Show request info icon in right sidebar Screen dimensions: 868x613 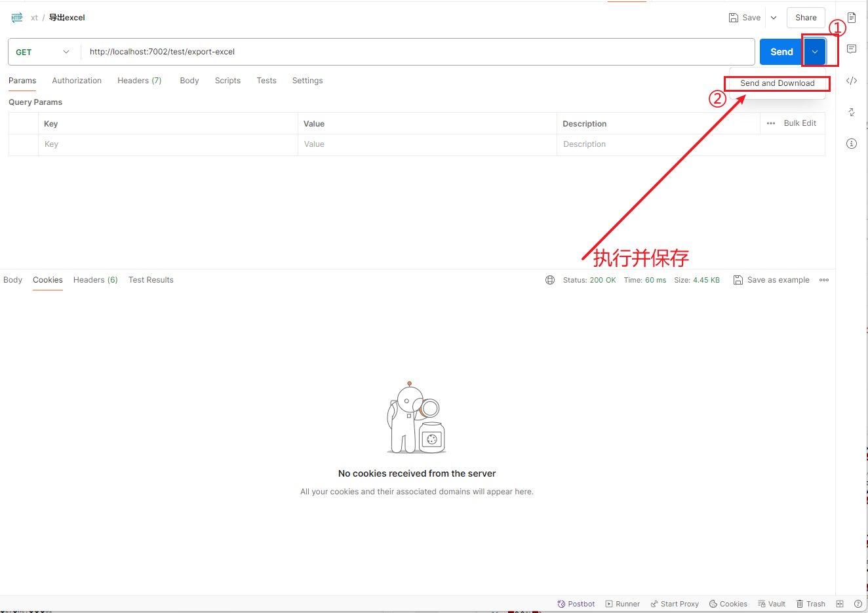point(852,144)
